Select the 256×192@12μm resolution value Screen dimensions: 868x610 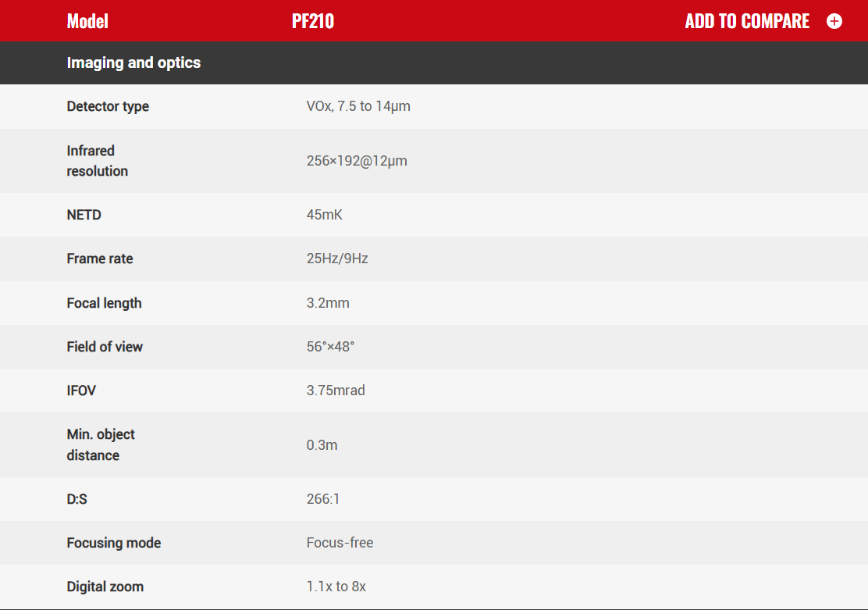click(357, 161)
